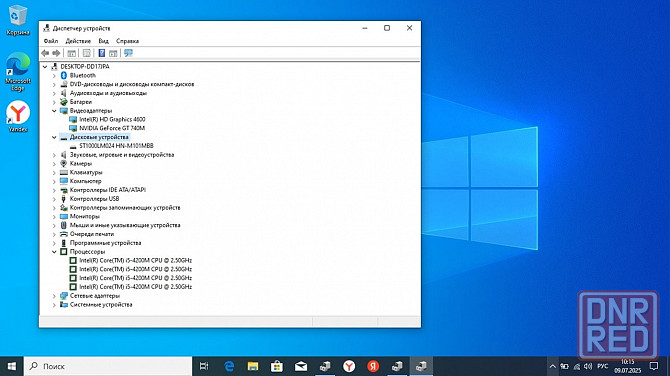Expand the Контроллеры IDE ATA/ATAPI node
The image size is (670, 376).
click(x=54, y=190)
